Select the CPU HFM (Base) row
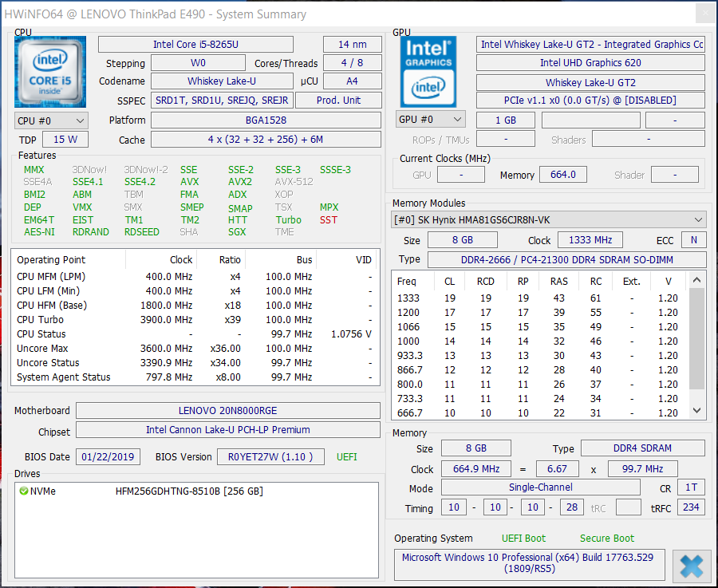718x588 pixels. tap(195, 305)
